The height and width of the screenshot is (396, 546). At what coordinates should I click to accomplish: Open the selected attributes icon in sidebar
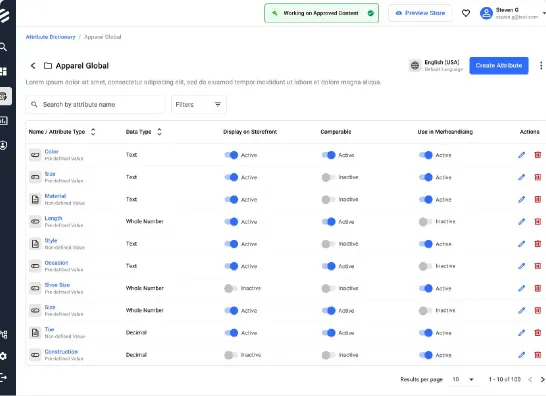[x=4, y=96]
